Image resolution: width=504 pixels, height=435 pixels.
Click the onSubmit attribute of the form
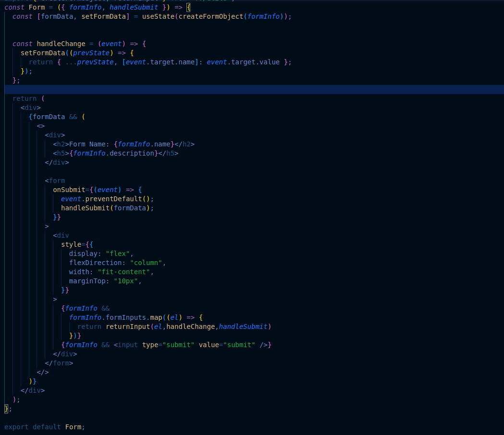(x=69, y=190)
